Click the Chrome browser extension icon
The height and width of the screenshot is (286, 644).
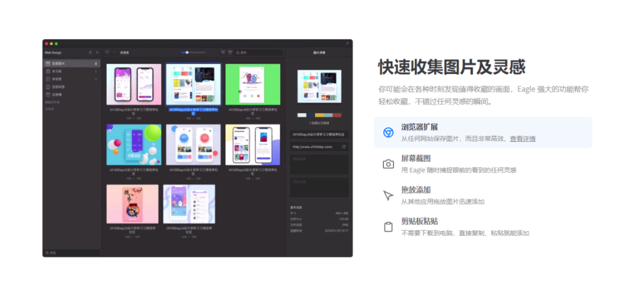tap(388, 132)
